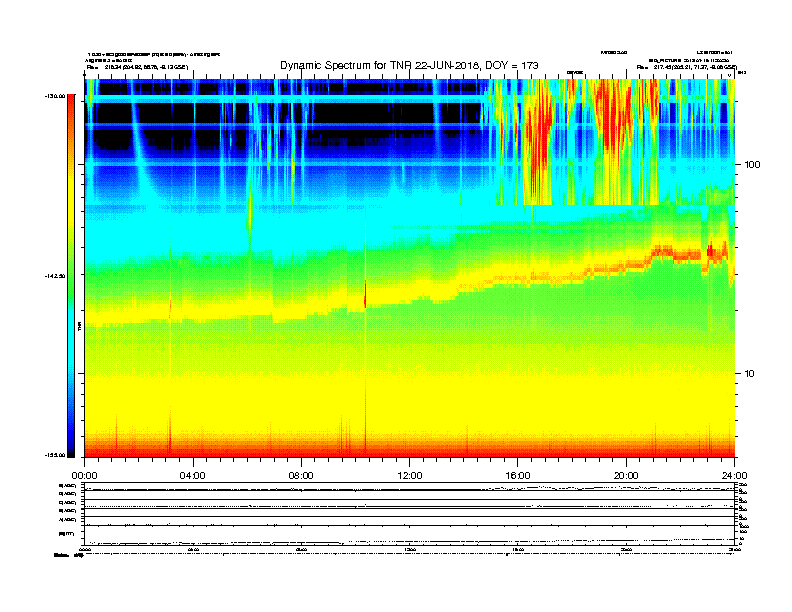This screenshot has height=612, width=792.
Task: Click the 100 frequency axis label
Action: pyautogui.click(x=752, y=165)
